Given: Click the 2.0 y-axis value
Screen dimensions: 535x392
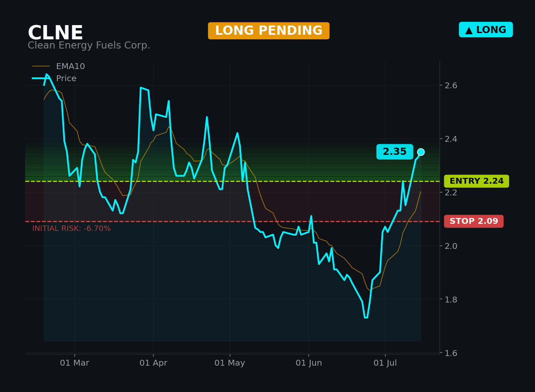Looking at the screenshot, I should coord(451,246).
